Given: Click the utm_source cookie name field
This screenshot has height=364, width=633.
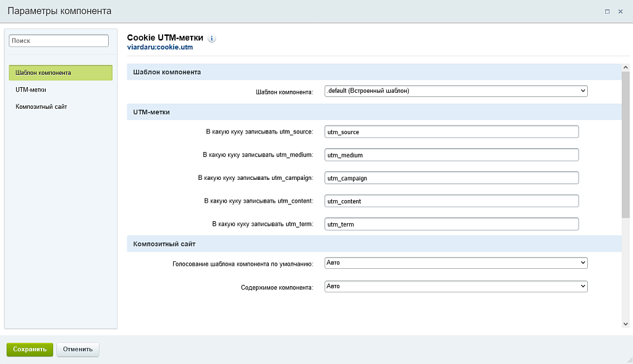Looking at the screenshot, I should point(451,131).
